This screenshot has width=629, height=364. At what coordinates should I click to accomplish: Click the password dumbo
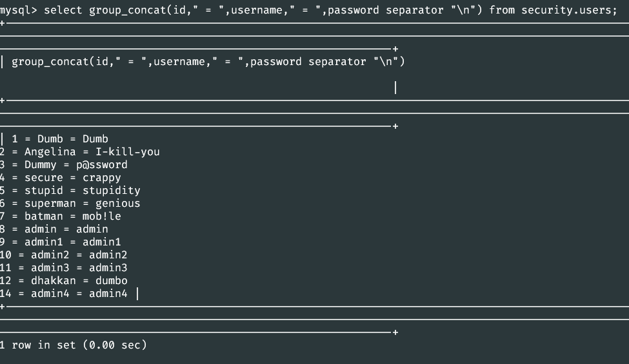coord(112,280)
